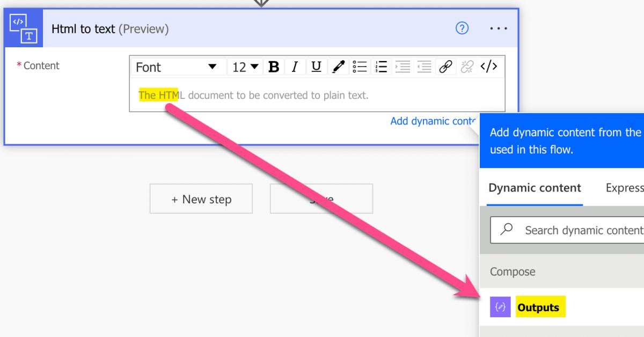
Task: Open the font size 12 dropdown
Action: point(244,67)
